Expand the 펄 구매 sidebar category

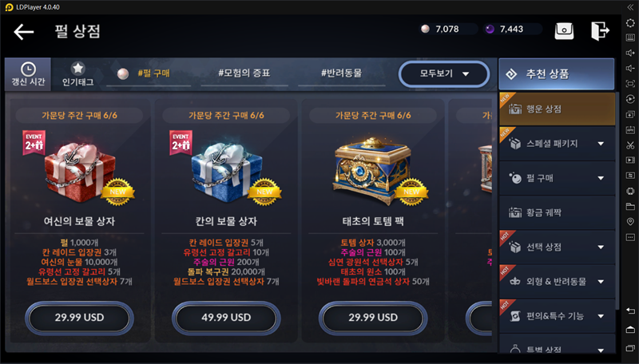pos(557,178)
